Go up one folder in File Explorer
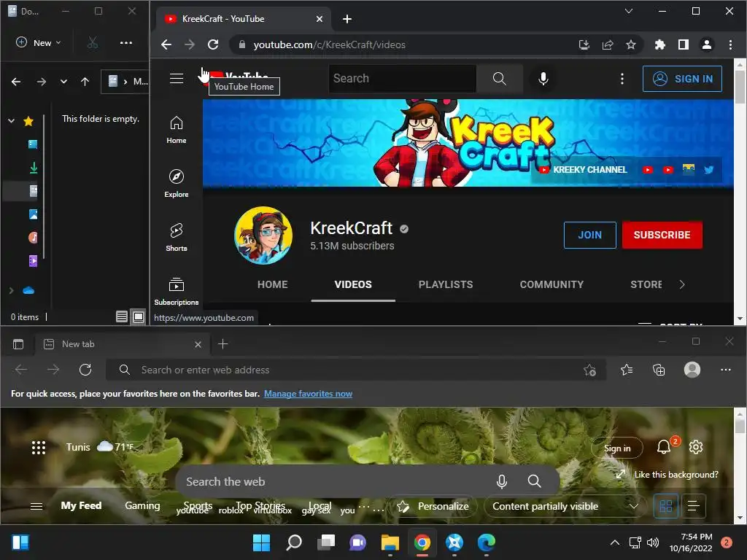Screen dimensions: 747x560 pos(85,82)
